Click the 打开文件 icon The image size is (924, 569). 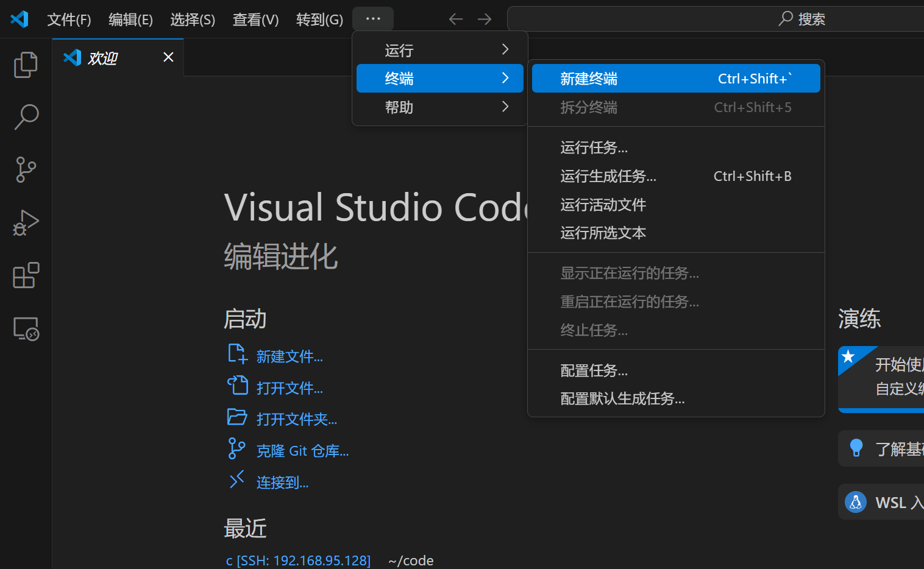(x=237, y=386)
